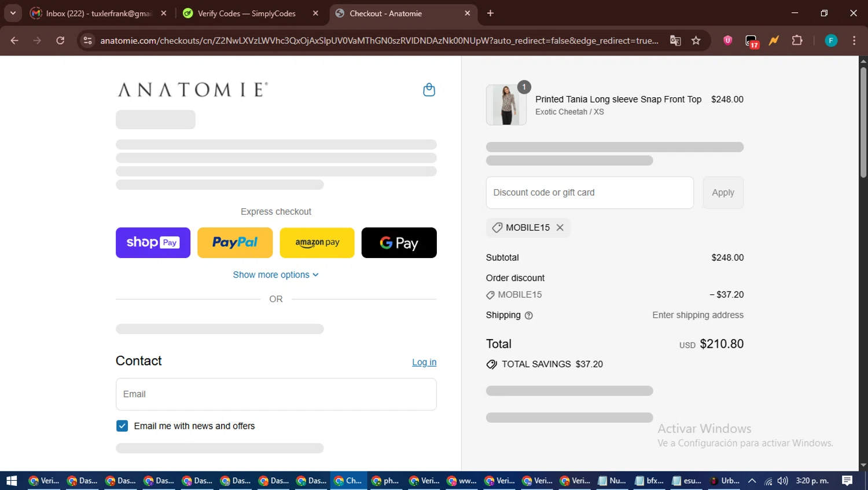Open the Windows Start menu

coord(12,481)
